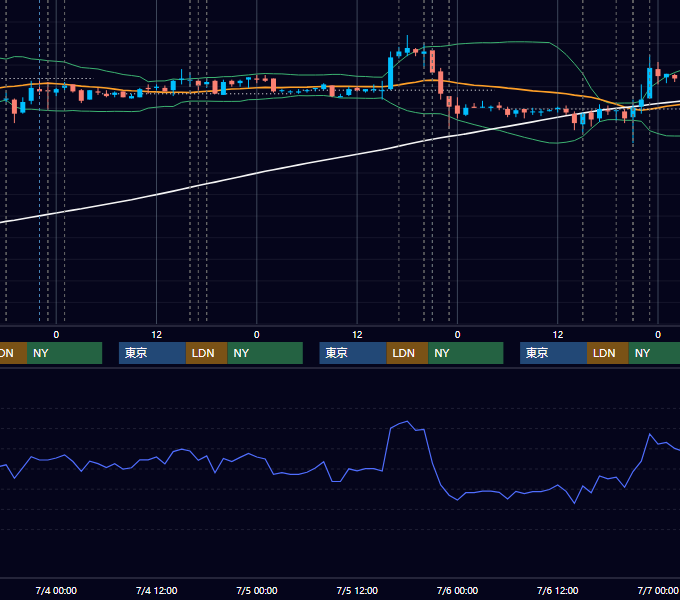Select the 東京 session block on 7/4
This screenshot has width=680, height=600.
point(152,353)
